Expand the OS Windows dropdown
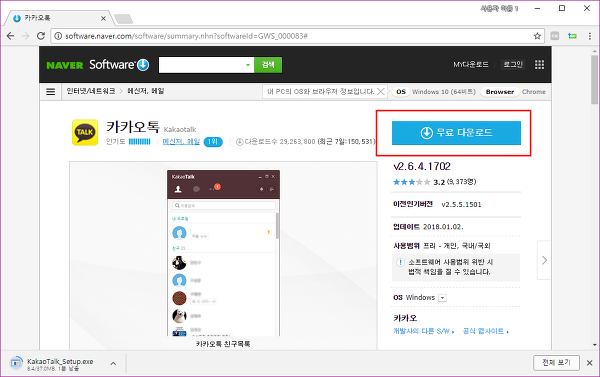This screenshot has width=600, height=377. [x=442, y=298]
